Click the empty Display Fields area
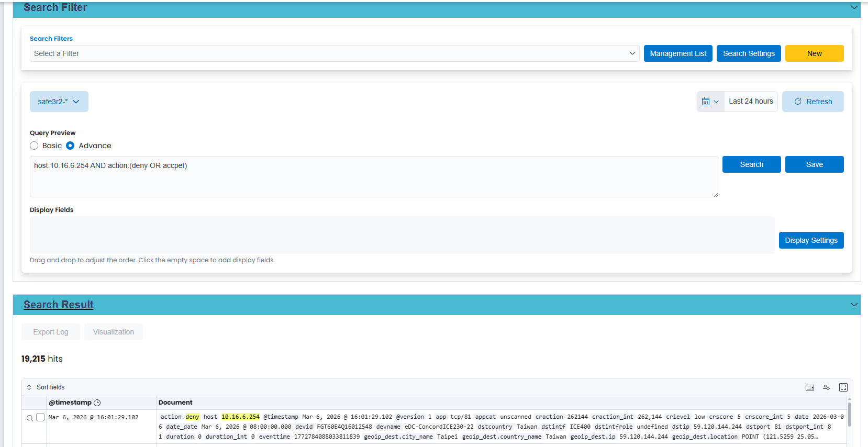This screenshot has width=868, height=447. (x=402, y=235)
